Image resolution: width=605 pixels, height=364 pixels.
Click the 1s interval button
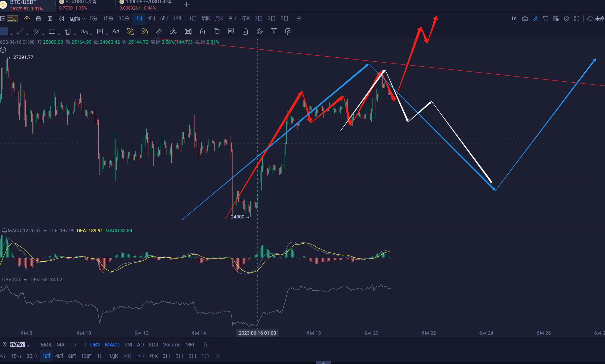tap(514, 19)
